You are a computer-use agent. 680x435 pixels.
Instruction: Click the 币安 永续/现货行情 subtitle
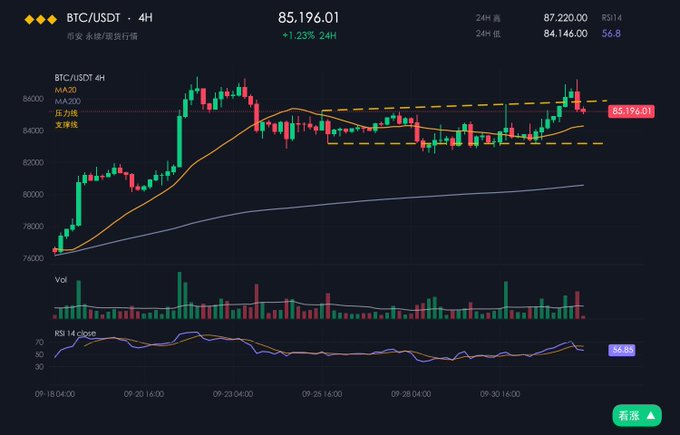pyautogui.click(x=102, y=36)
